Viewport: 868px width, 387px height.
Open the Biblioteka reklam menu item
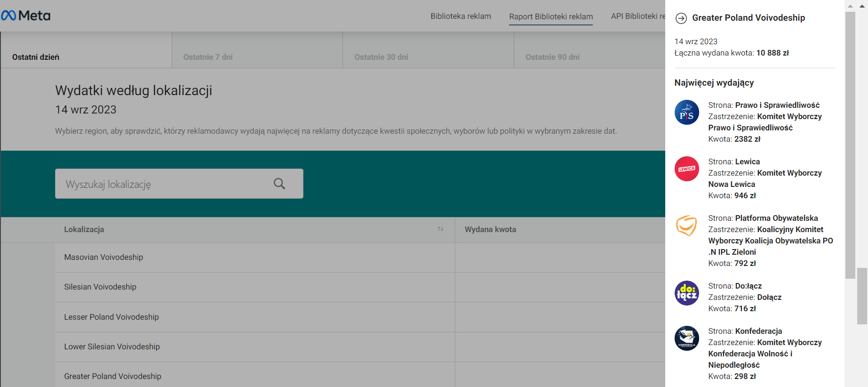(461, 16)
